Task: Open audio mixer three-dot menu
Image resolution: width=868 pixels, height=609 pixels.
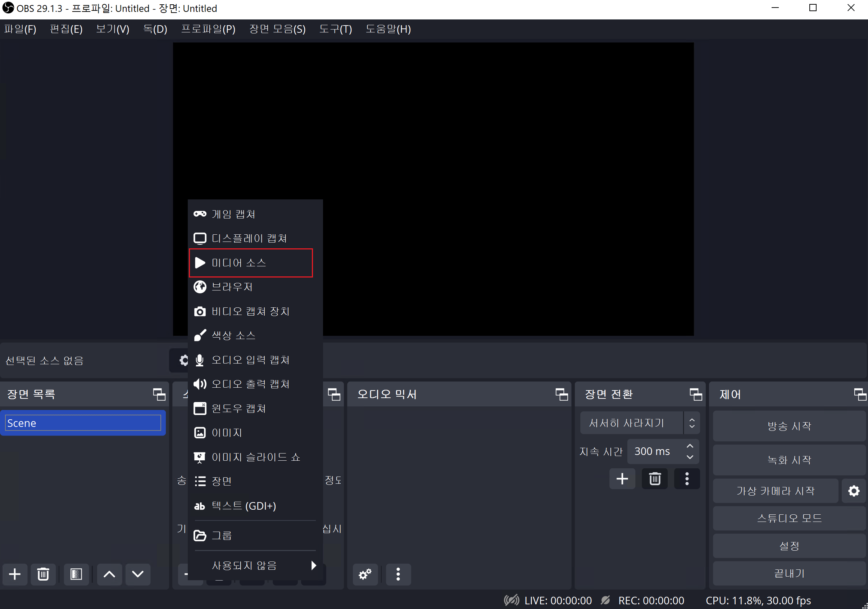Action: [398, 574]
